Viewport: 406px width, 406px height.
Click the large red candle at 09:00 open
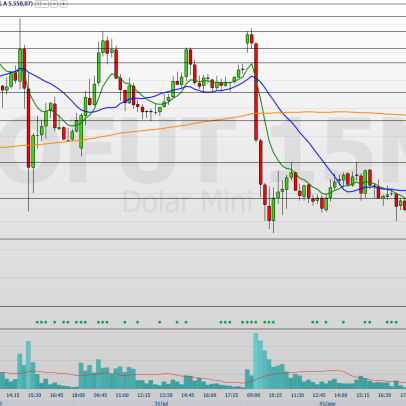point(256,92)
